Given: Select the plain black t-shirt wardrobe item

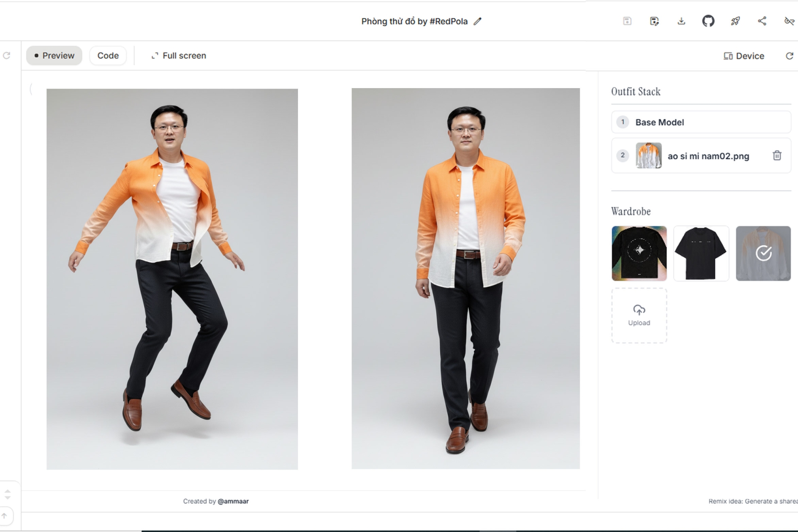Looking at the screenshot, I should click(x=701, y=253).
